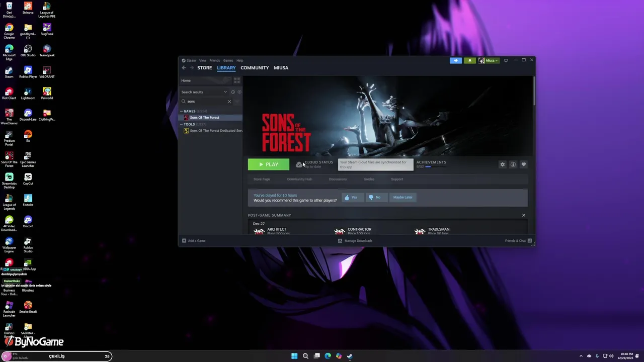The image size is (644, 362).
Task: Open Microsoft Edge from the taskbar
Action: coord(328,356)
